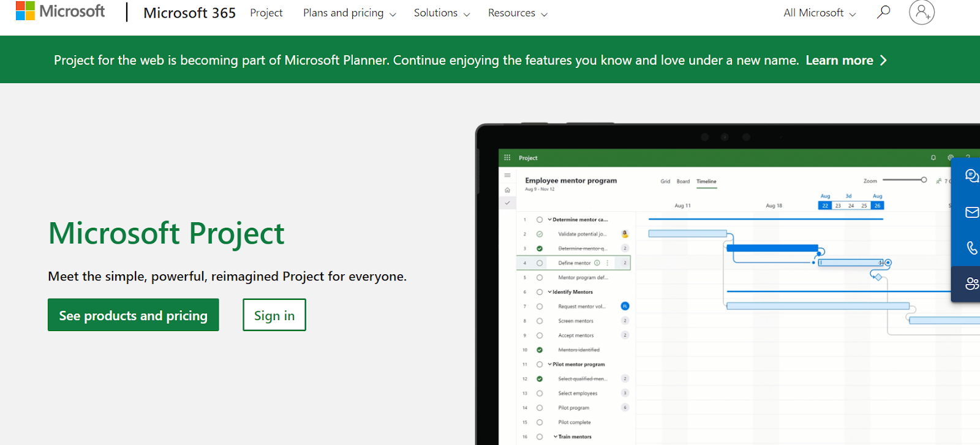The height and width of the screenshot is (445, 980).
Task: Click assignee avatar on Validate potential jo... row
Action: (625, 234)
